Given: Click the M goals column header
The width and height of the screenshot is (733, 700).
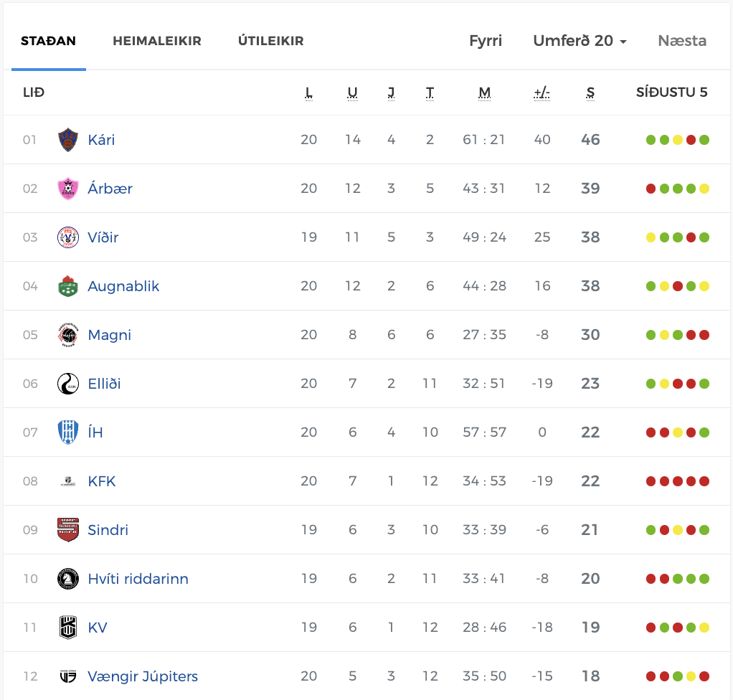Looking at the screenshot, I should [484, 93].
